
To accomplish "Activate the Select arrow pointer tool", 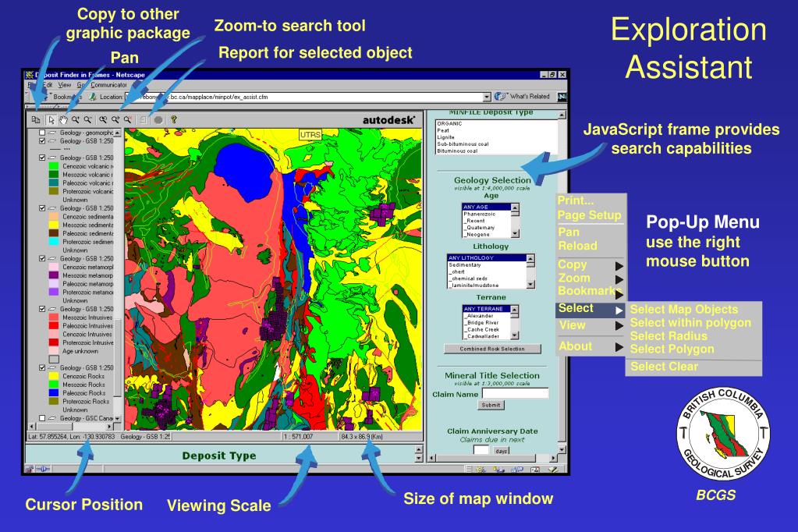I will click(x=51, y=120).
